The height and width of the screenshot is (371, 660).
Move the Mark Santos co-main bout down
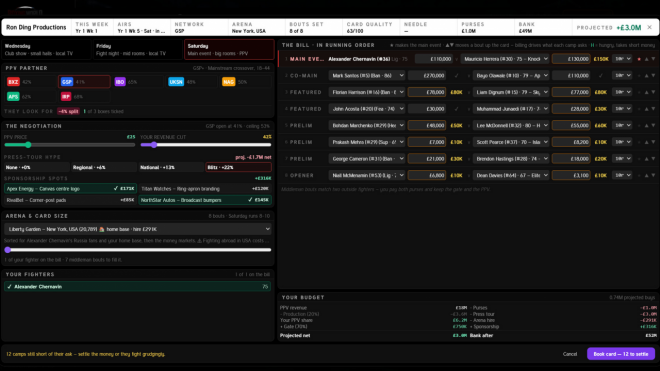(653, 76)
